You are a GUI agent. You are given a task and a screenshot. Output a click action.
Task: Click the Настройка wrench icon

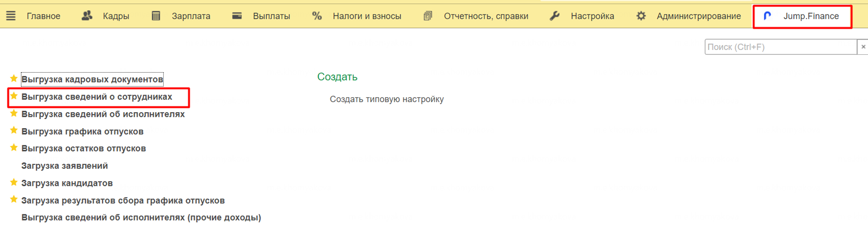pos(555,16)
